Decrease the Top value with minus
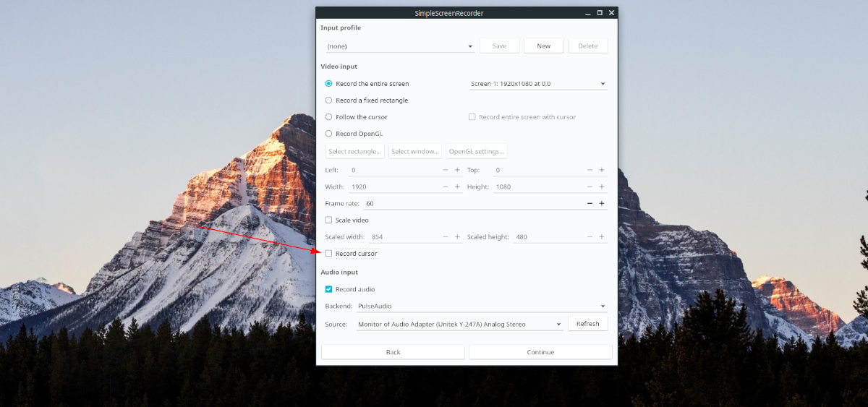 click(590, 170)
